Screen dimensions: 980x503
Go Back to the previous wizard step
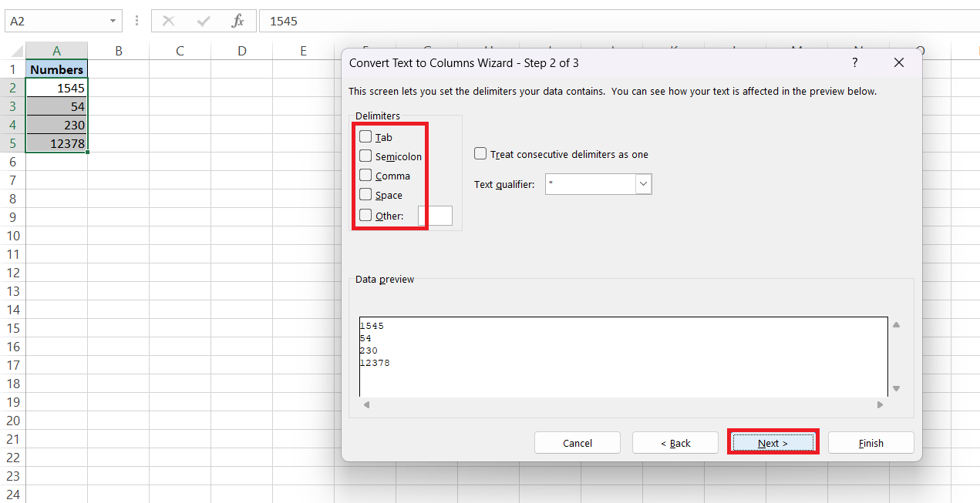click(x=675, y=443)
